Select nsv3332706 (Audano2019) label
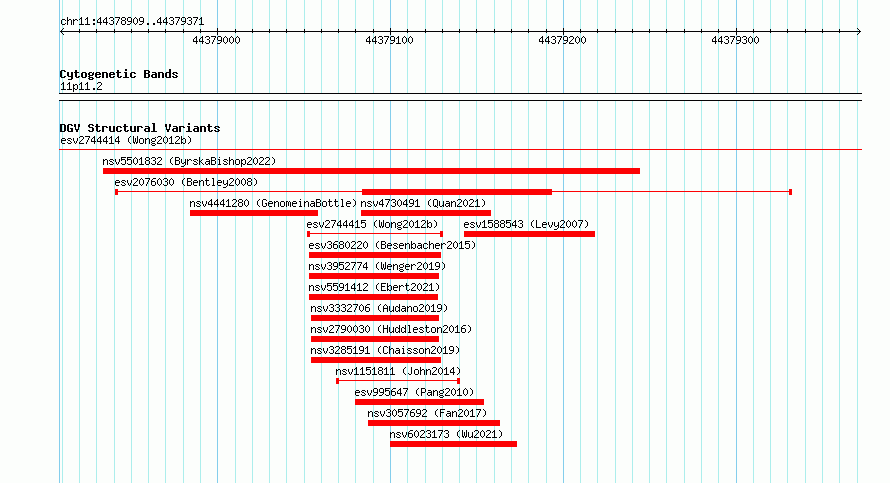This screenshot has width=890, height=483. click(379, 308)
